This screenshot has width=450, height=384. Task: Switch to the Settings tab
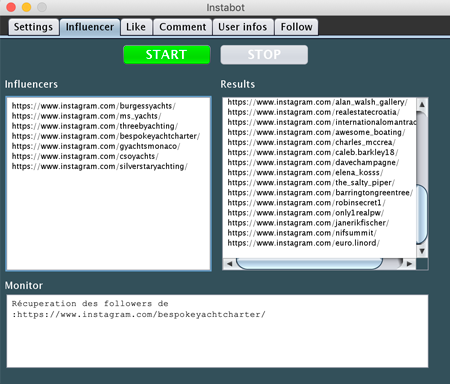point(33,27)
